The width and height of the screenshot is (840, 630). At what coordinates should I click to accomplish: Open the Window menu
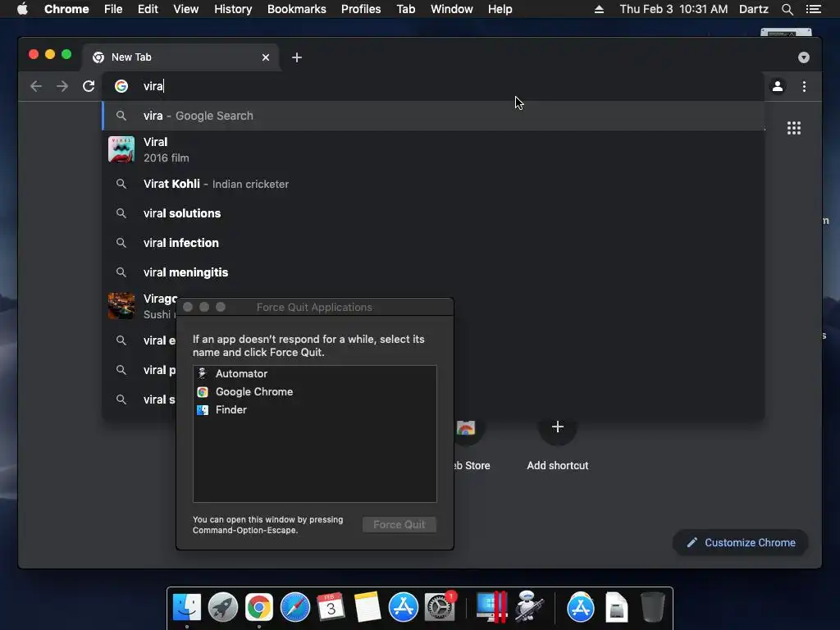452,9
